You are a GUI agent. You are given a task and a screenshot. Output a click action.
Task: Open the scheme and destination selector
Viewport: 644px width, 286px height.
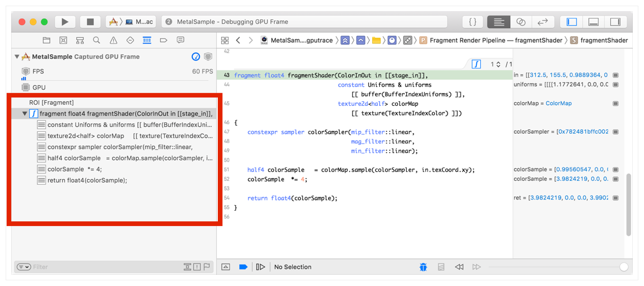(x=131, y=22)
